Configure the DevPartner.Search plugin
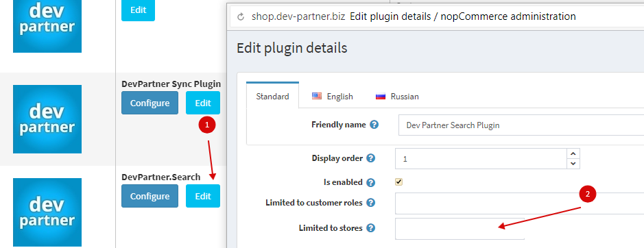644x248 pixels. (x=150, y=196)
